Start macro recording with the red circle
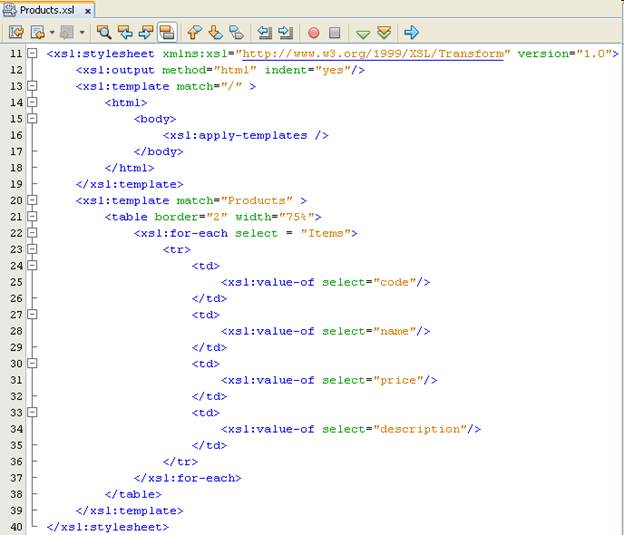Viewport: 624px width, 535px height. pyautogui.click(x=314, y=32)
